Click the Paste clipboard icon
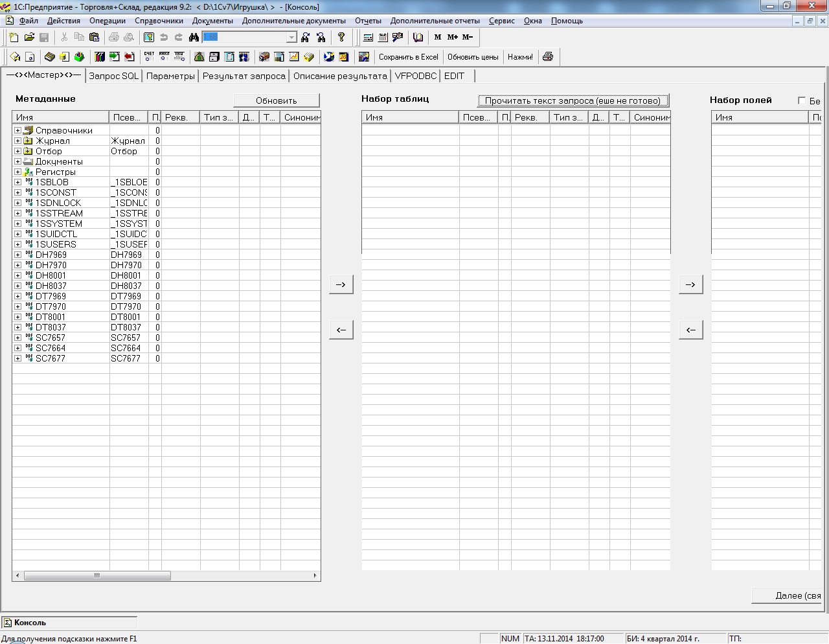Image resolution: width=829 pixels, height=644 pixels. 94,37
